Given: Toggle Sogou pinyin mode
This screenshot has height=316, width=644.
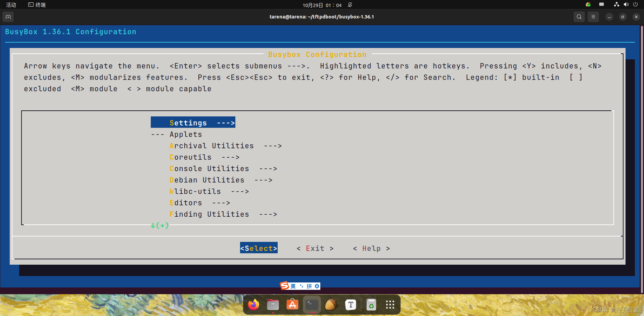Looking at the screenshot, I should [309, 286].
